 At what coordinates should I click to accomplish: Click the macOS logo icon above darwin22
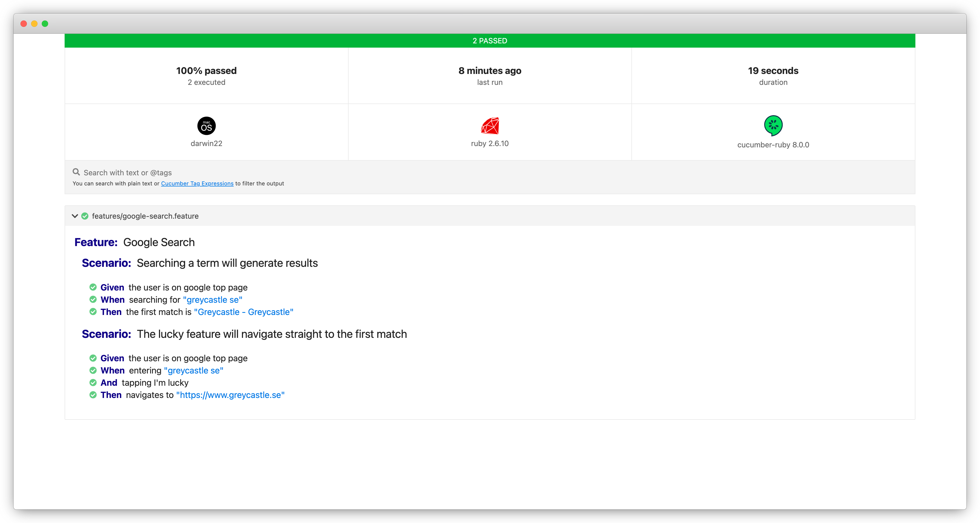tap(206, 126)
